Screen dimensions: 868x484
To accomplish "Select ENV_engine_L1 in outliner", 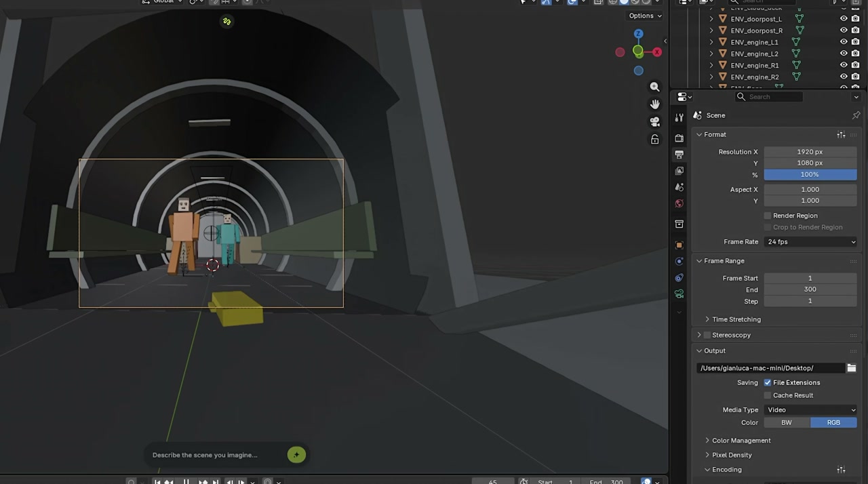I will click(x=754, y=42).
